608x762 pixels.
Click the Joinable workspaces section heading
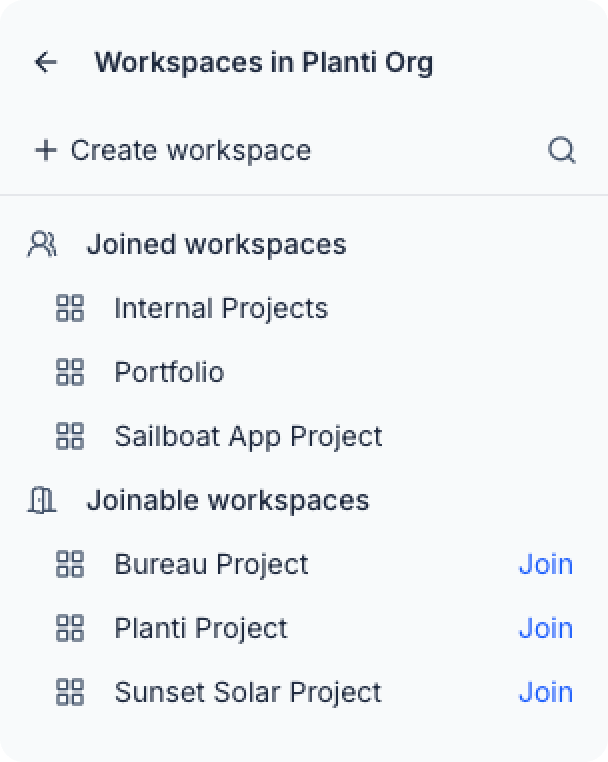(228, 501)
